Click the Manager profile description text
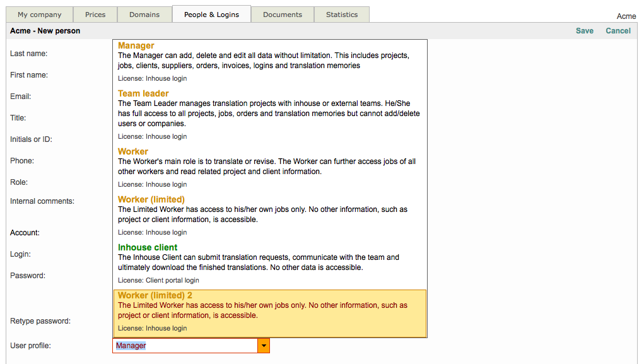The image size is (644, 364). pos(263,61)
